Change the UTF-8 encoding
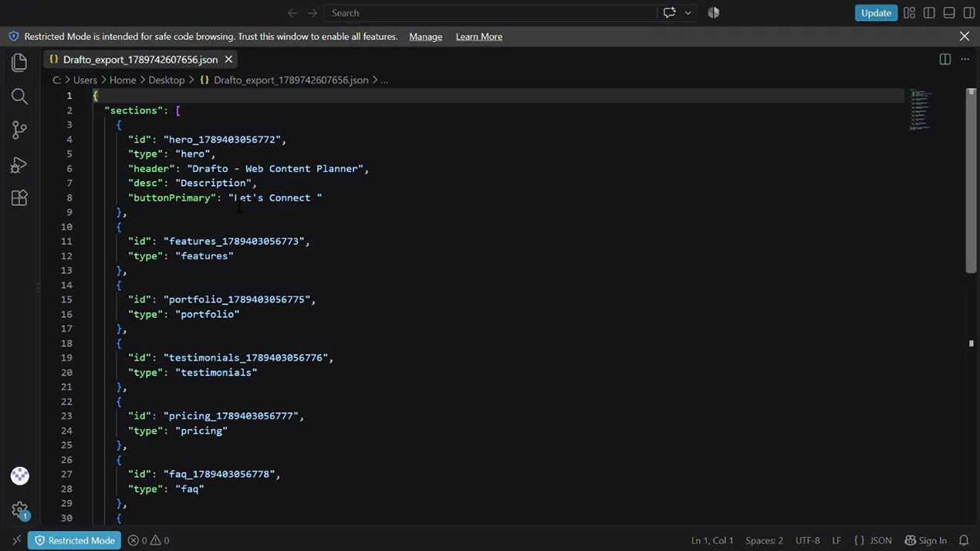Screen dimensions: 980x551 807,540
